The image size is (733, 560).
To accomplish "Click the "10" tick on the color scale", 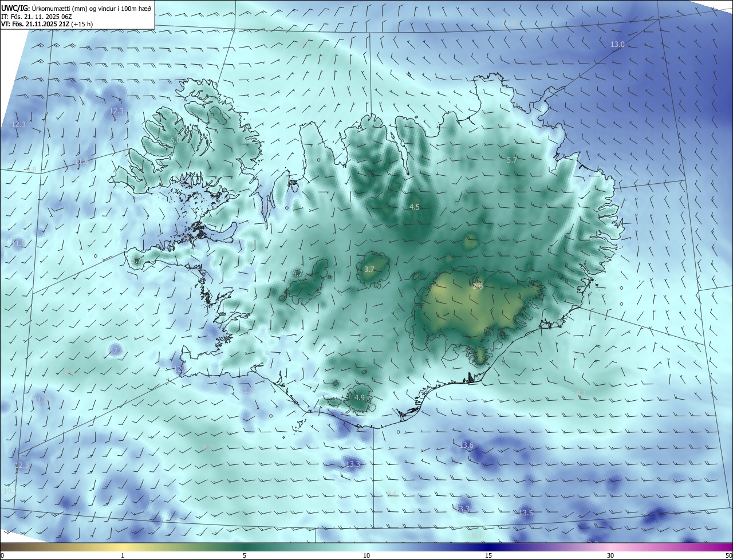I will [x=366, y=555].
